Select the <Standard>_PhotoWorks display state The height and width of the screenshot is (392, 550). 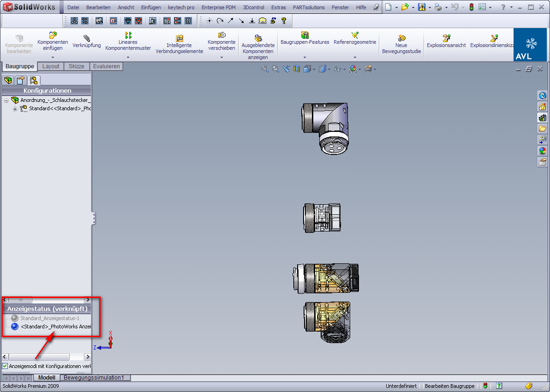pos(55,327)
